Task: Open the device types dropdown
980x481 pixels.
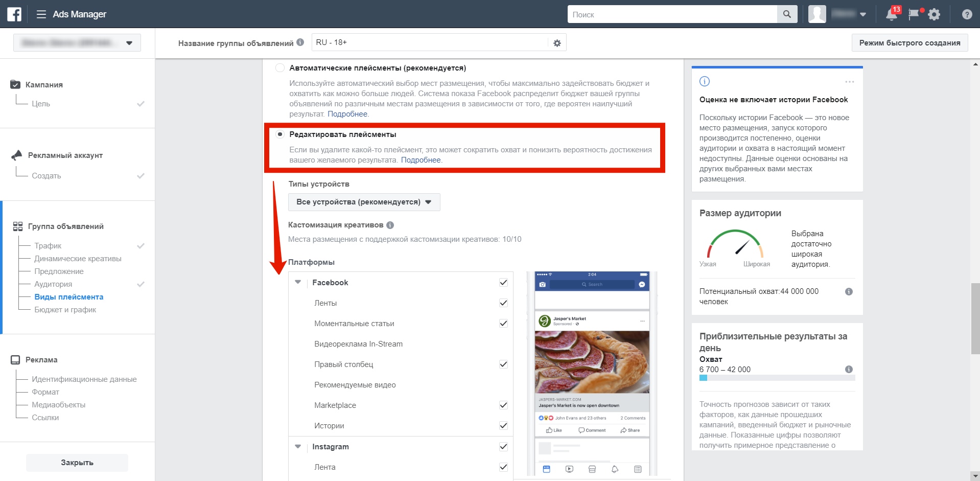Action: (364, 202)
